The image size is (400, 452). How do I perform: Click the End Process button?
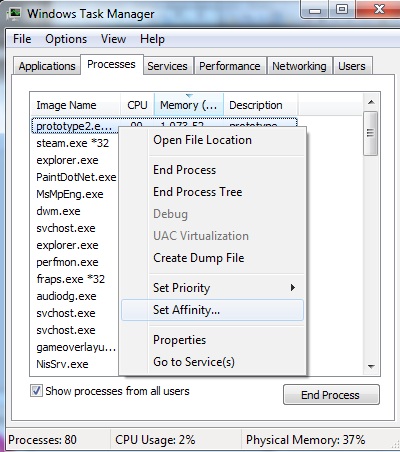pyautogui.click(x=331, y=395)
